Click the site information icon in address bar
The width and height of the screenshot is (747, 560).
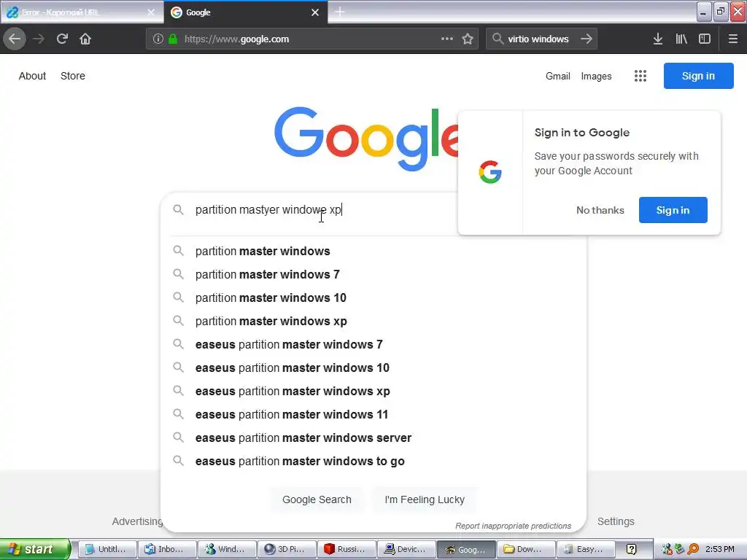158,39
